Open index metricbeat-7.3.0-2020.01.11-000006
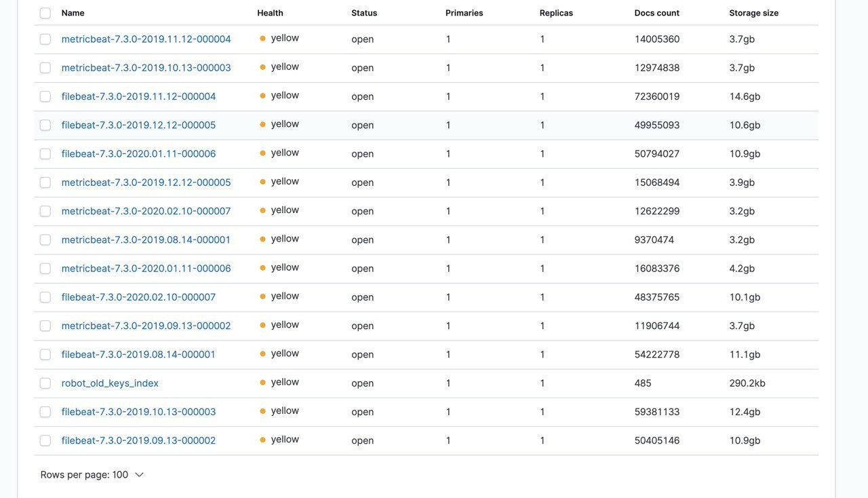Viewport: 868px width, 498px height. point(146,269)
